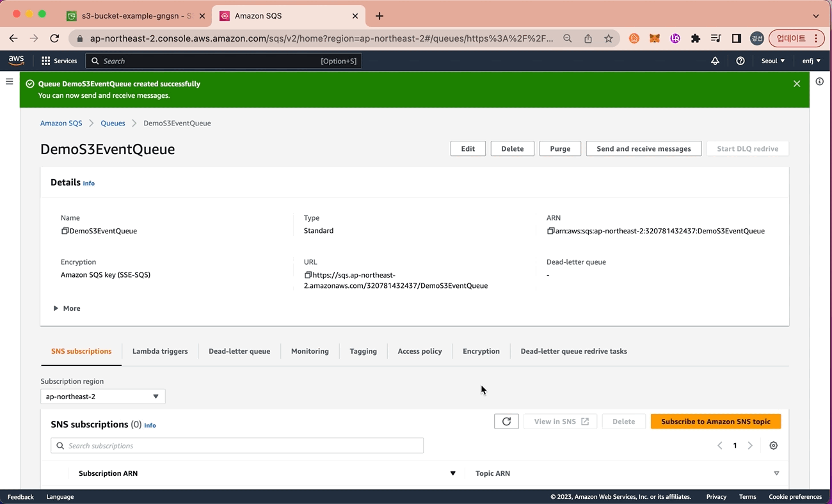Open the Access policy tab
The image size is (832, 504).
point(420,351)
